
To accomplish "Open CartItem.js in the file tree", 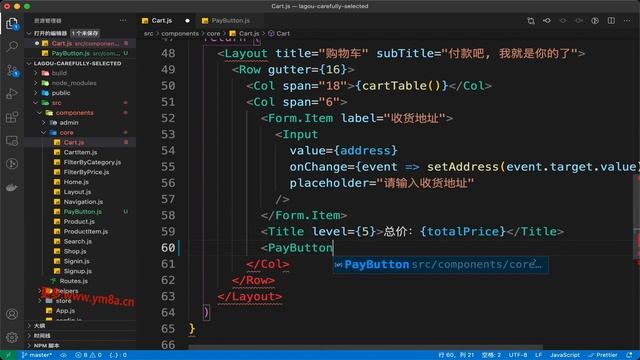I will (80, 152).
